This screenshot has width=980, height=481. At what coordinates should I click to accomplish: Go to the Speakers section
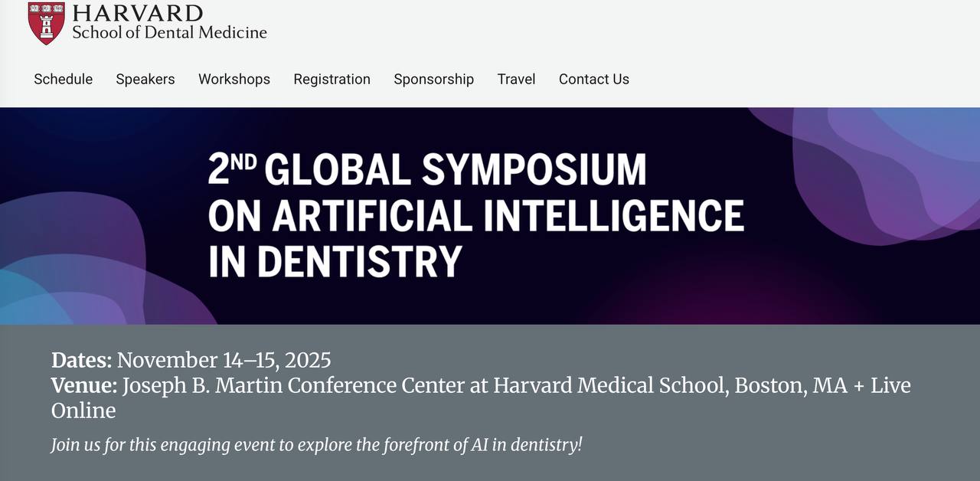[x=145, y=79]
